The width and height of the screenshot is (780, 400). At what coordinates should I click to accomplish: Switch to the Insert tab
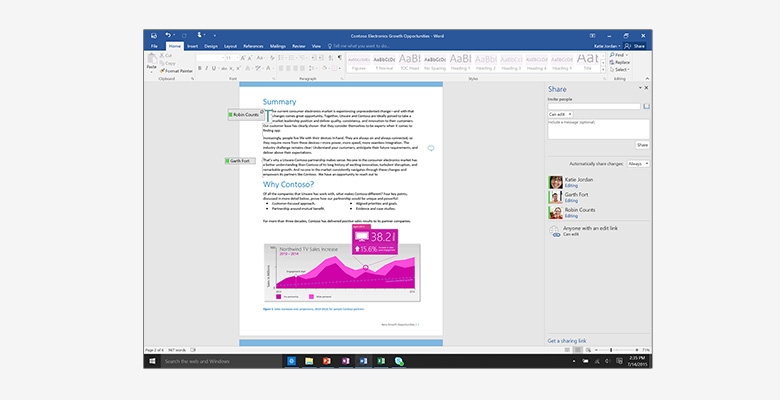point(193,46)
